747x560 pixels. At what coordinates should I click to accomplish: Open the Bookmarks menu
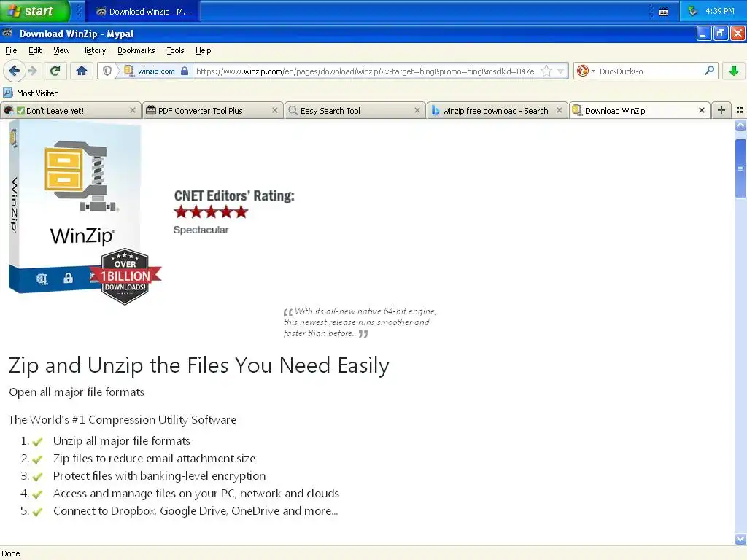tap(136, 50)
